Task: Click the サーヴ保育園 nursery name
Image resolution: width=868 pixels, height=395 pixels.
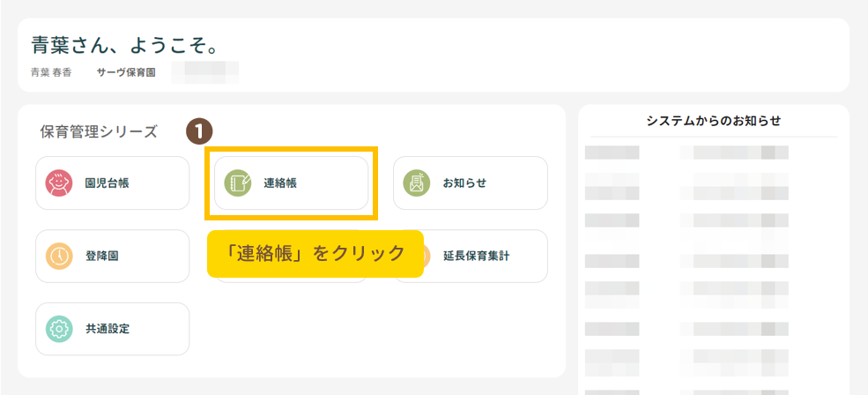Action: 126,72
